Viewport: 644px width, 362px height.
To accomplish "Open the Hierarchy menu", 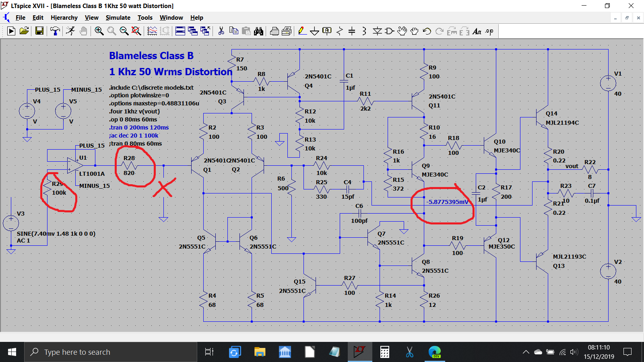I will (x=64, y=18).
